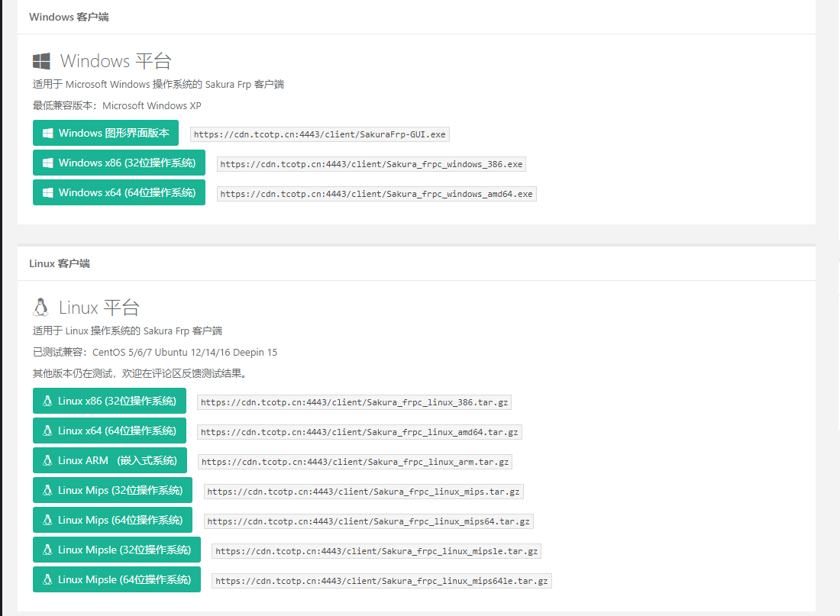Screen dimensions: 840x616
Task: Click Windows icon inside 图形界面版本 button
Action: pos(47,134)
